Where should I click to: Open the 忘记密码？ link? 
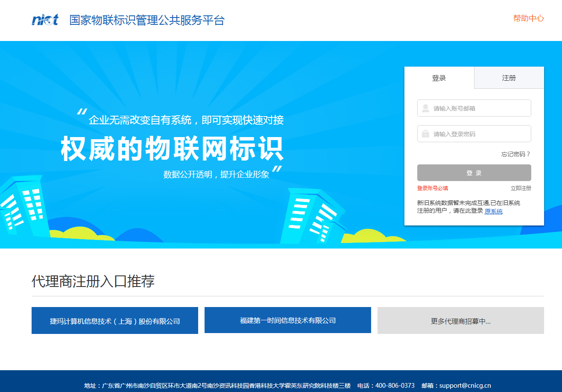(x=516, y=154)
